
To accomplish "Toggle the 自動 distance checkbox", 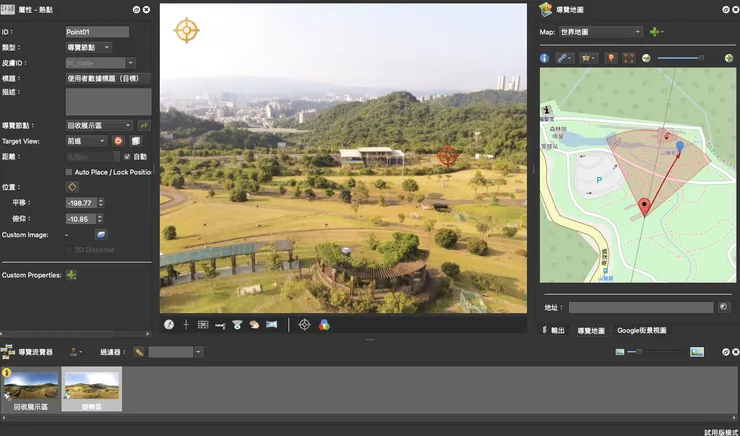I will point(127,156).
